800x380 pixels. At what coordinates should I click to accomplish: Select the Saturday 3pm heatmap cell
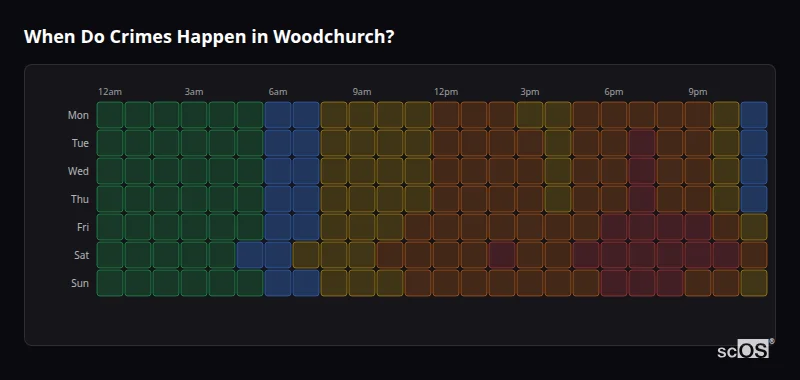pyautogui.click(x=530, y=255)
